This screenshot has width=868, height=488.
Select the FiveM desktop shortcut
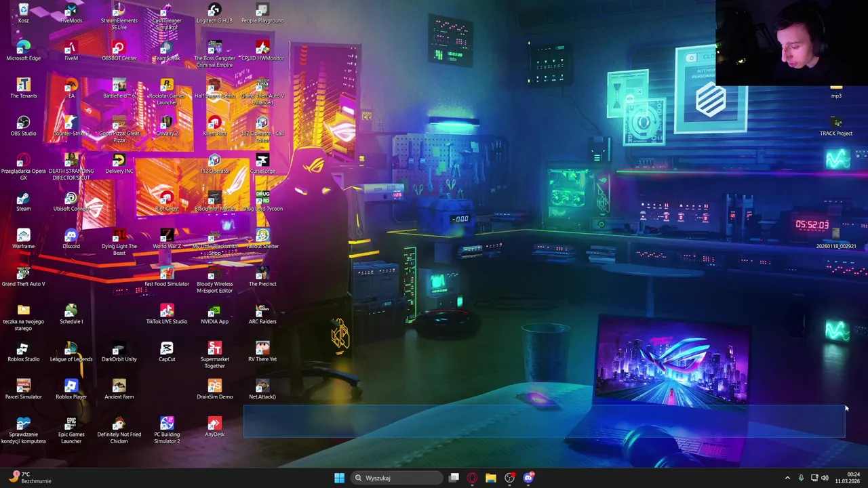click(71, 51)
